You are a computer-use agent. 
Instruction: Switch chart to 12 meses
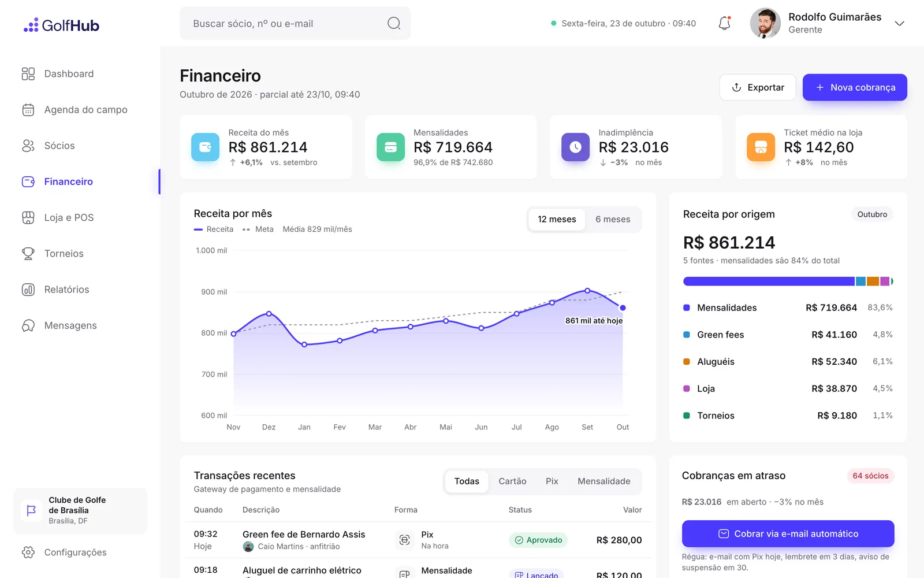pos(557,219)
